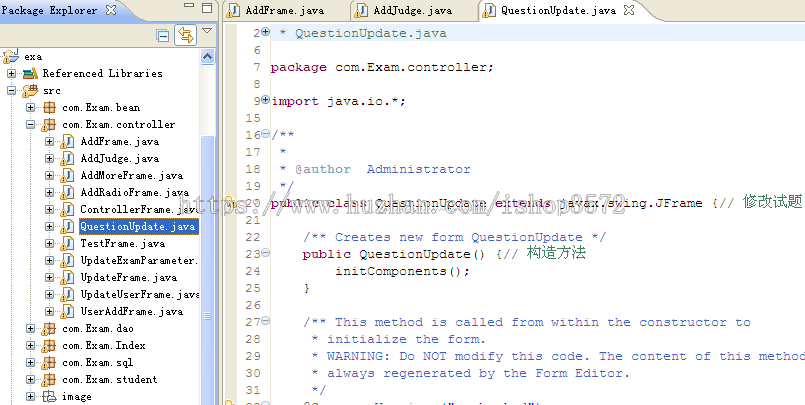Expand the com.Exam.sql package
805x405 pixels.
[x=30, y=362]
